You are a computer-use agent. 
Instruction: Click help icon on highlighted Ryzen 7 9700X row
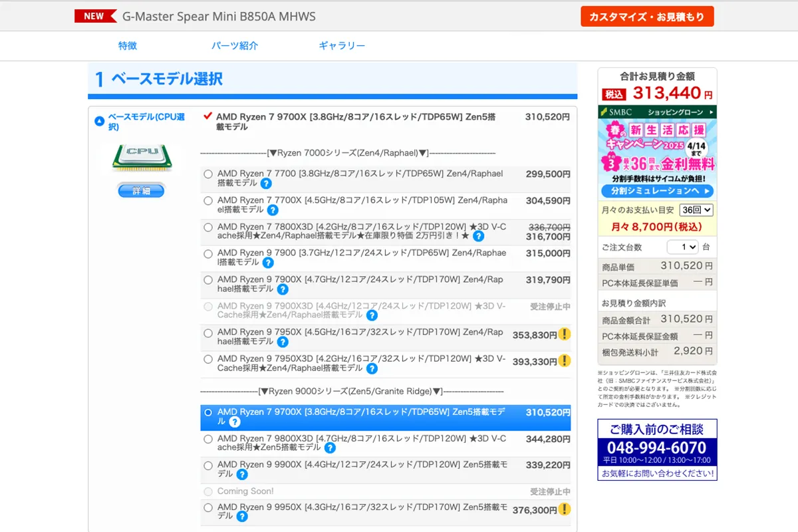pos(235,422)
